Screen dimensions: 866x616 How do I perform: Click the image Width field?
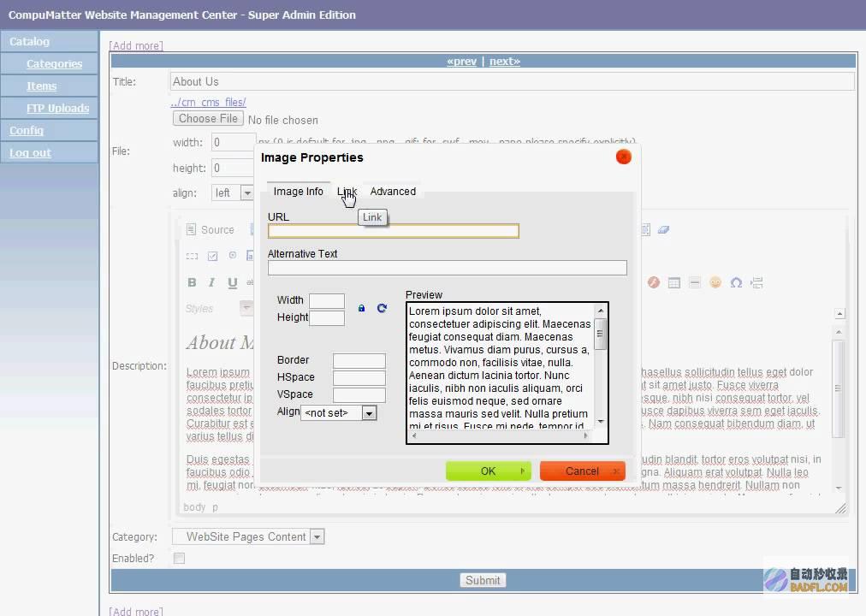coord(327,301)
